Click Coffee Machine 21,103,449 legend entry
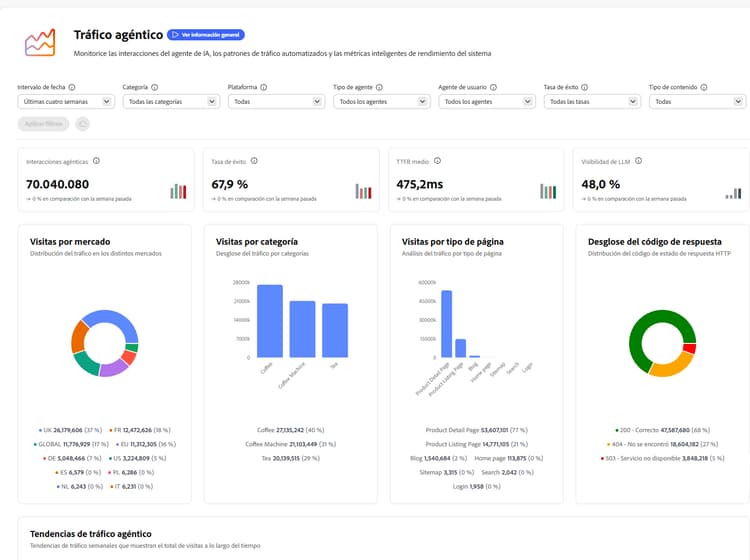Screen dimensions: 750x560 pos(290,444)
